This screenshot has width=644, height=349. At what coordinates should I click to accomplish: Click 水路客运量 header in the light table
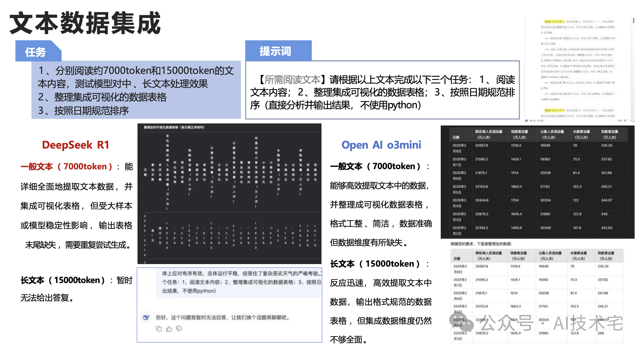578,256
